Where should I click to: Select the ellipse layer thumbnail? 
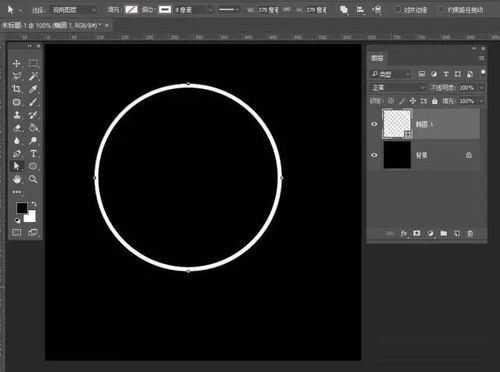pyautogui.click(x=397, y=124)
